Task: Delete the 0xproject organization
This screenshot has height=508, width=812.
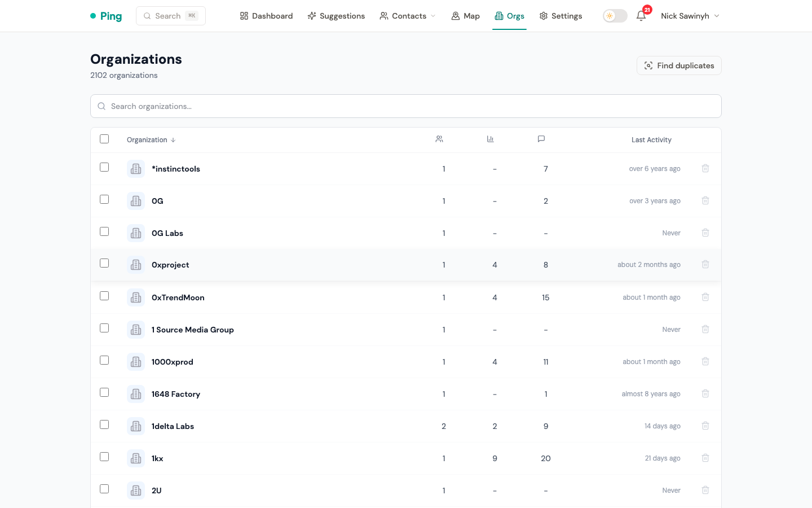Action: click(705, 264)
